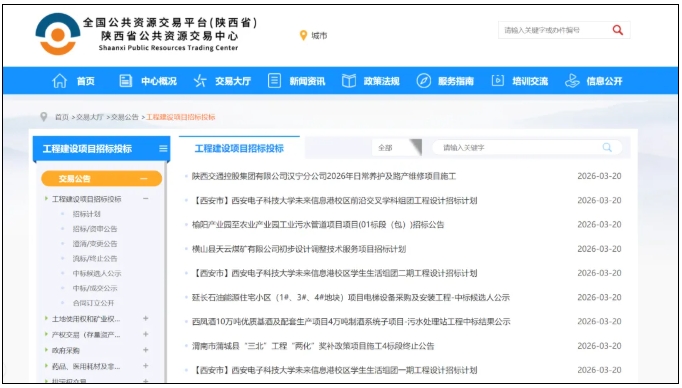This screenshot has height=388, width=682.
Task: Expand the 土地使用权和矿业权 plus sign
Action: 146,318
